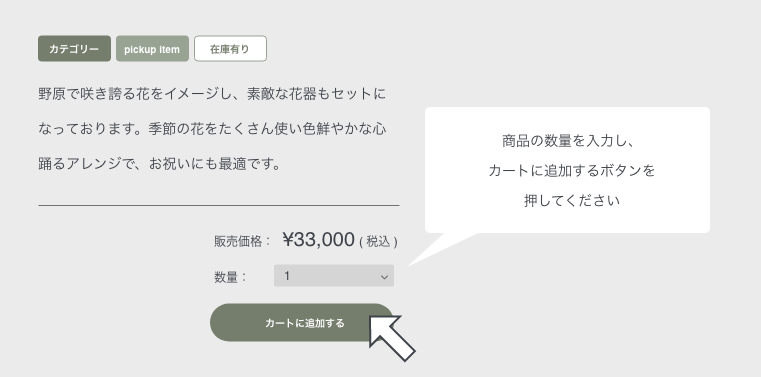761x377 pixels.
Task: Click the 販売価格 label
Action: tap(242, 241)
